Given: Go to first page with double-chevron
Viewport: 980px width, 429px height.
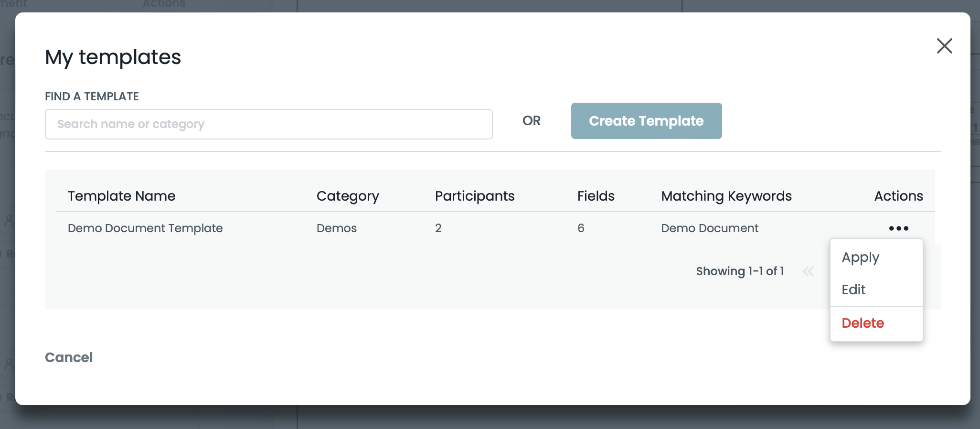Looking at the screenshot, I should click(808, 271).
